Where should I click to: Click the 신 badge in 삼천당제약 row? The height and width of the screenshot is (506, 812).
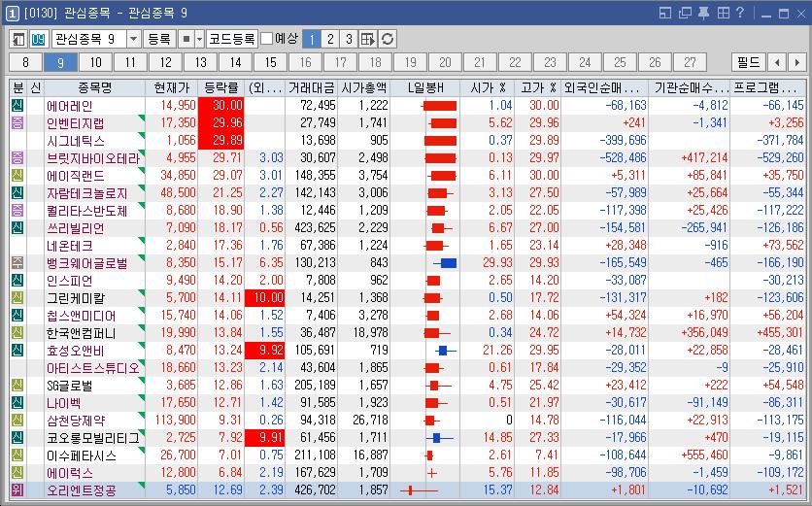pos(17,420)
